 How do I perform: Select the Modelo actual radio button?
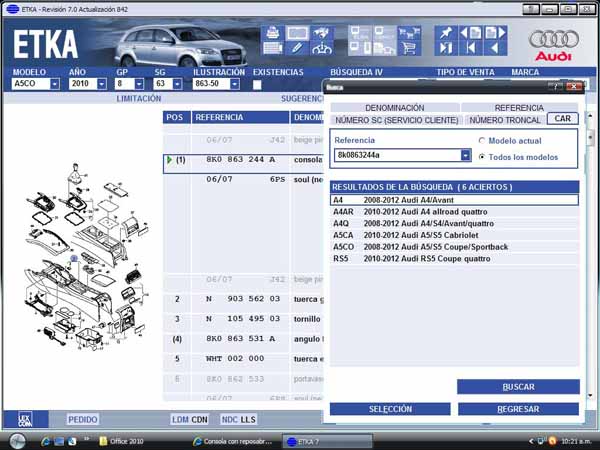pos(482,140)
